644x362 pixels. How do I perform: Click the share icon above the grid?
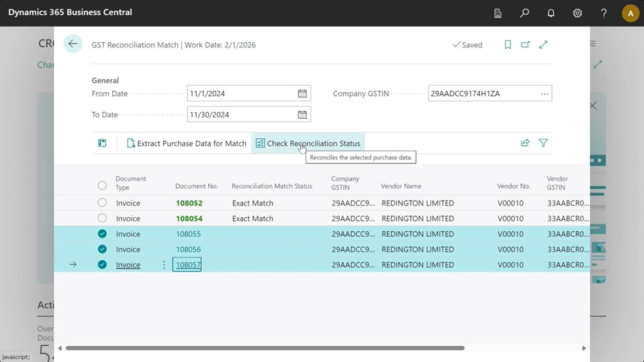525,143
